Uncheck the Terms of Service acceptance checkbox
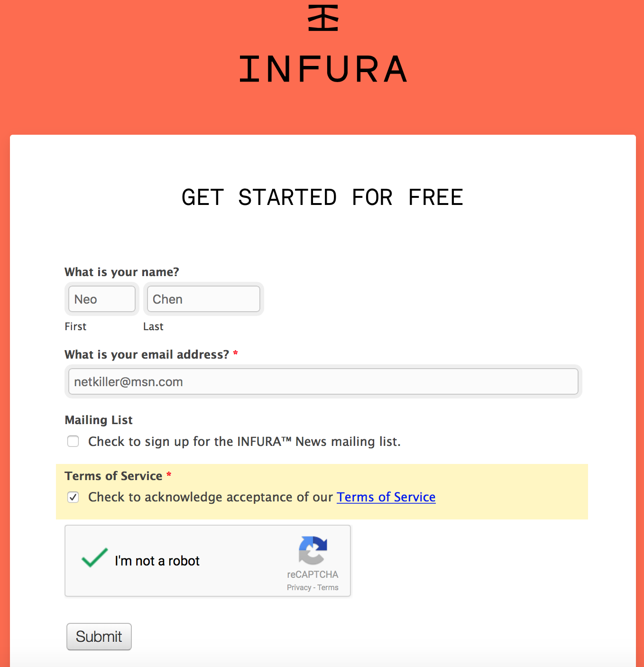Image resolution: width=644 pixels, height=667 pixels. pyautogui.click(x=73, y=497)
